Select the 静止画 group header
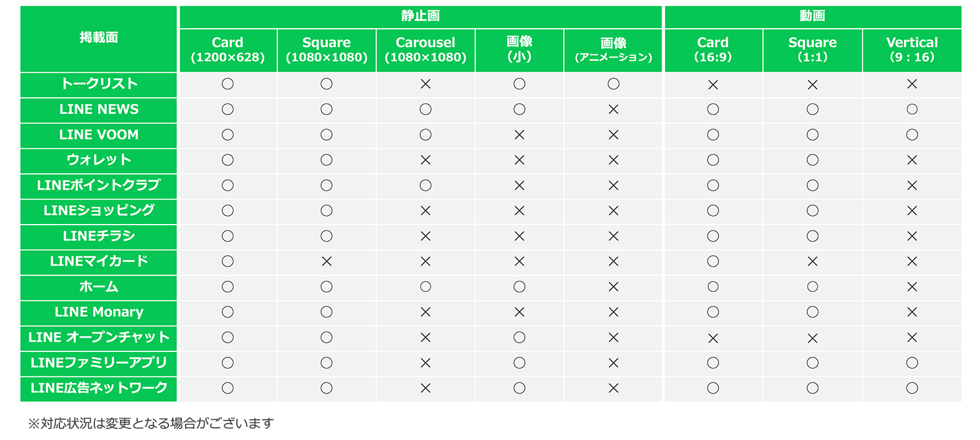The image size is (980, 440). pos(420,17)
